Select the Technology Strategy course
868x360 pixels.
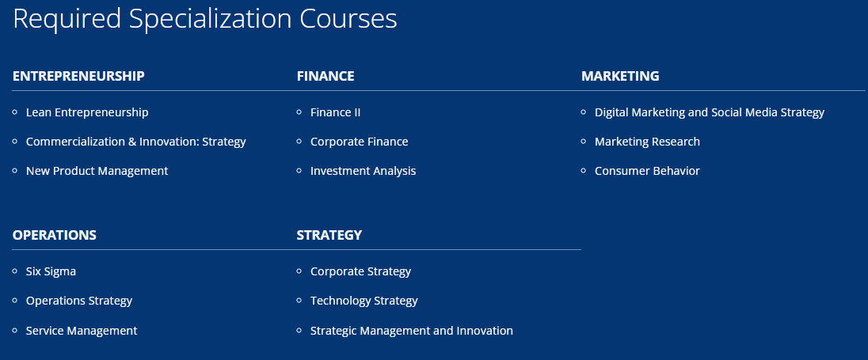pyautogui.click(x=364, y=301)
